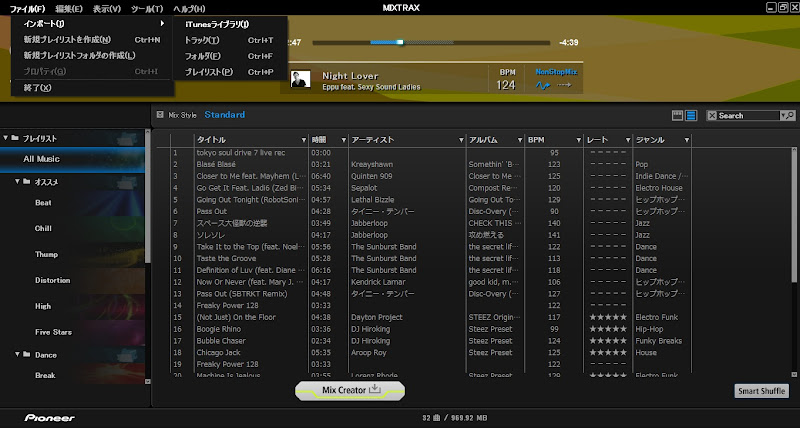Select track "Pass Out" in row 6
Screen dimensions: 800x428
[x=212, y=211]
